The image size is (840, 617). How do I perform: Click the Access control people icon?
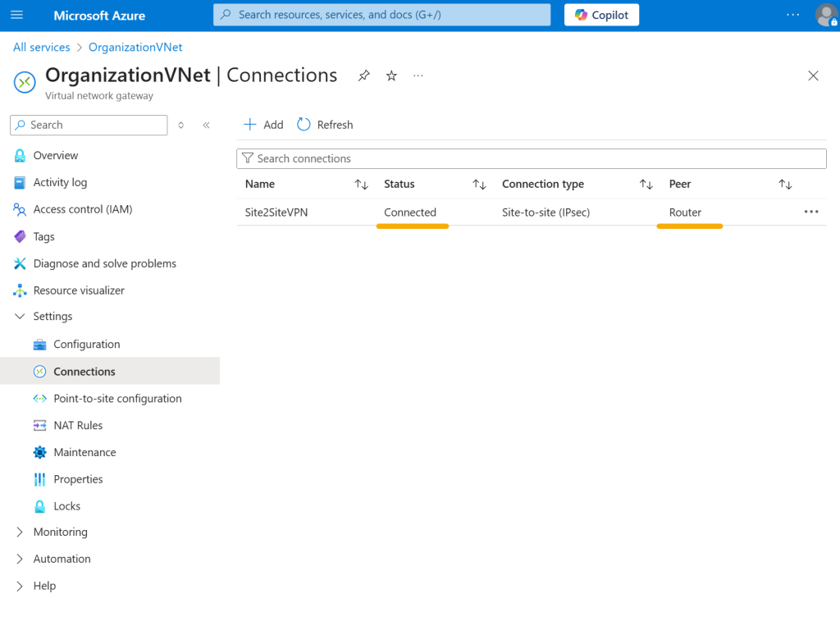click(x=20, y=209)
